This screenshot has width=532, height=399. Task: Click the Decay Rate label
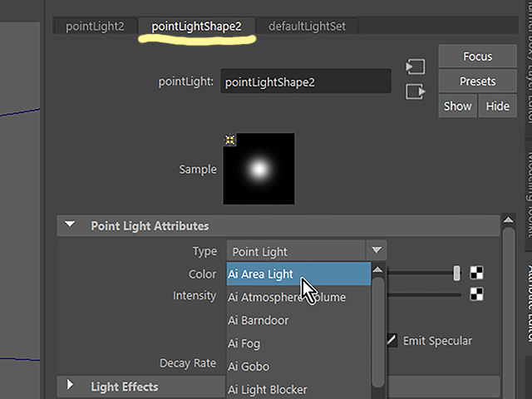coord(188,363)
